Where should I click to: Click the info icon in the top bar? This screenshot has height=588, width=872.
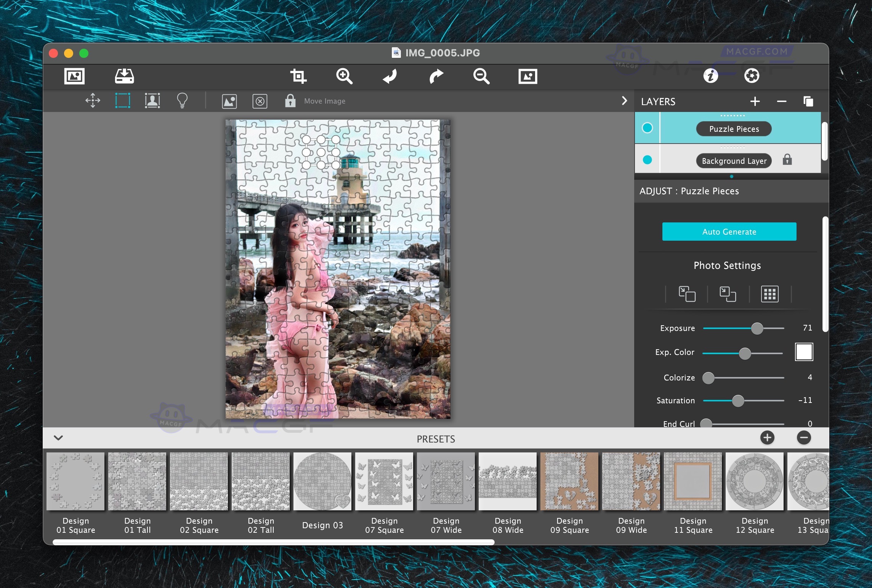(x=710, y=76)
